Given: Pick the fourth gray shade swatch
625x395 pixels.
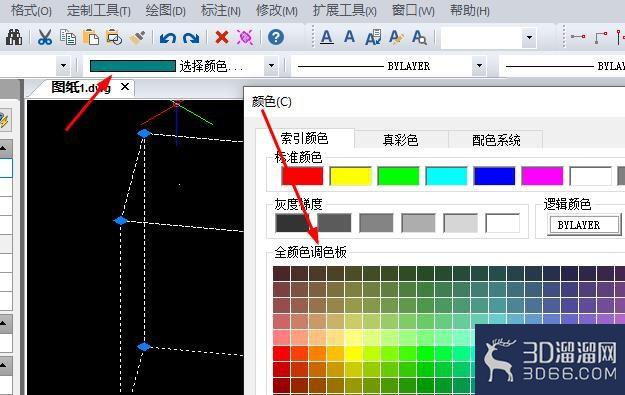Looking at the screenshot, I should click(418, 223).
